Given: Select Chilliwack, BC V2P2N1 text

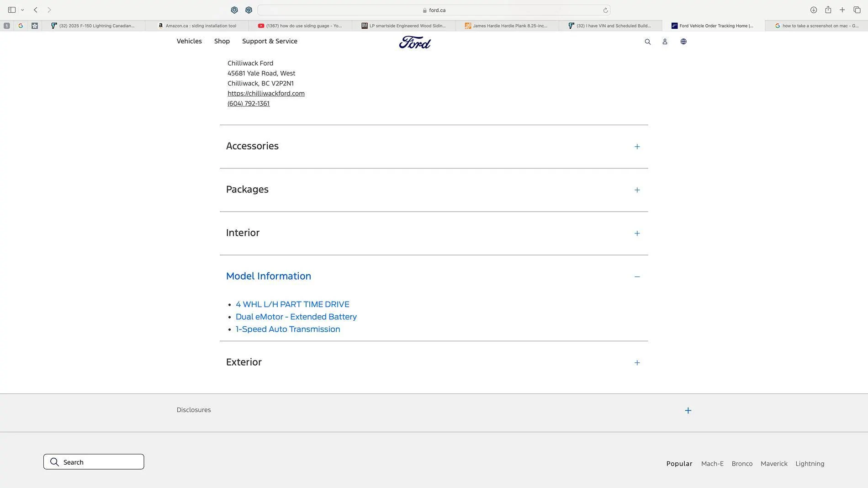Looking at the screenshot, I should [x=260, y=83].
